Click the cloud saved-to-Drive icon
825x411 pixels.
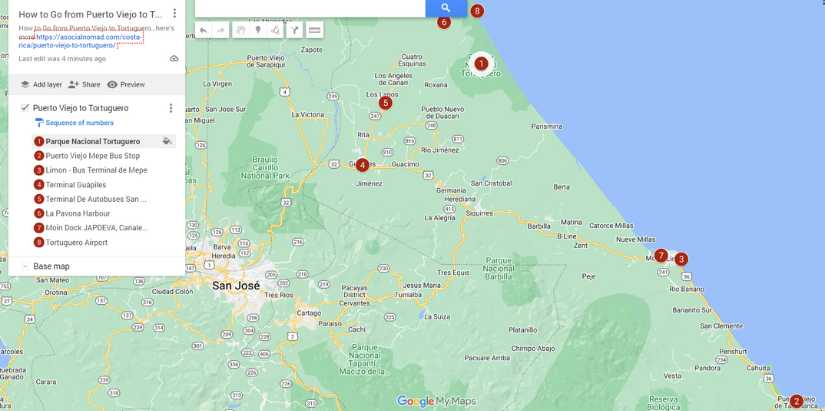click(x=174, y=58)
